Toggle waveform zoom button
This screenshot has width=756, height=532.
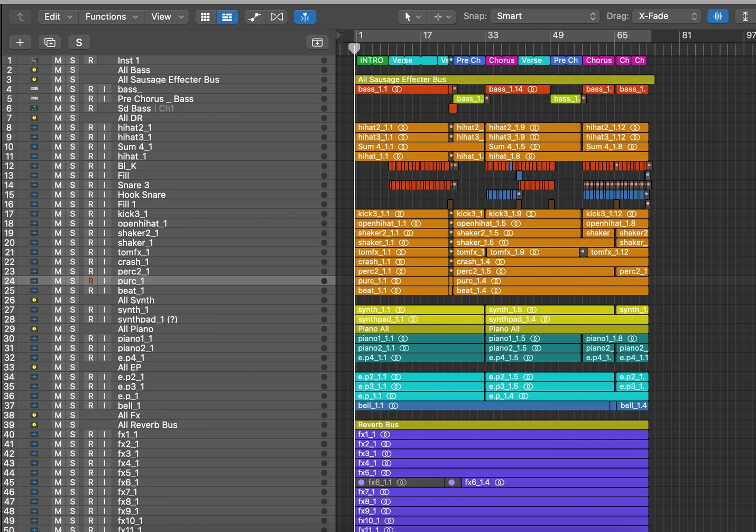click(x=717, y=16)
